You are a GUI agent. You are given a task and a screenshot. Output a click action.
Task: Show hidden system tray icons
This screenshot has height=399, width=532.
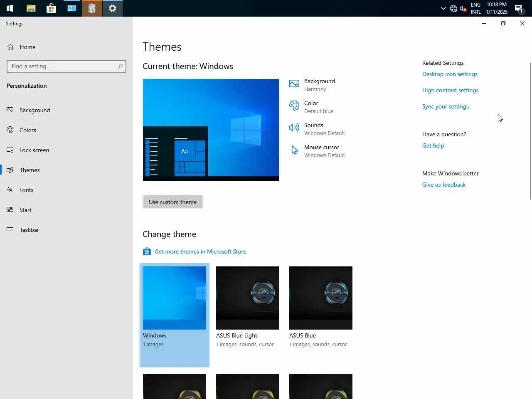pos(443,8)
